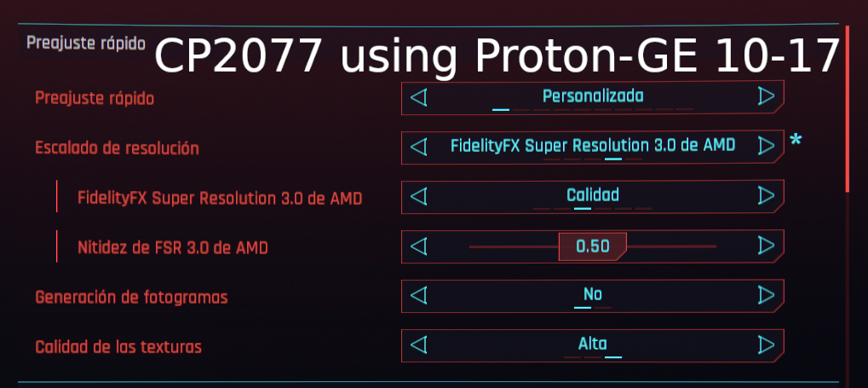Select next FidelityFX Super Resolution quality mode
This screenshot has width=868, height=388.
tap(766, 197)
